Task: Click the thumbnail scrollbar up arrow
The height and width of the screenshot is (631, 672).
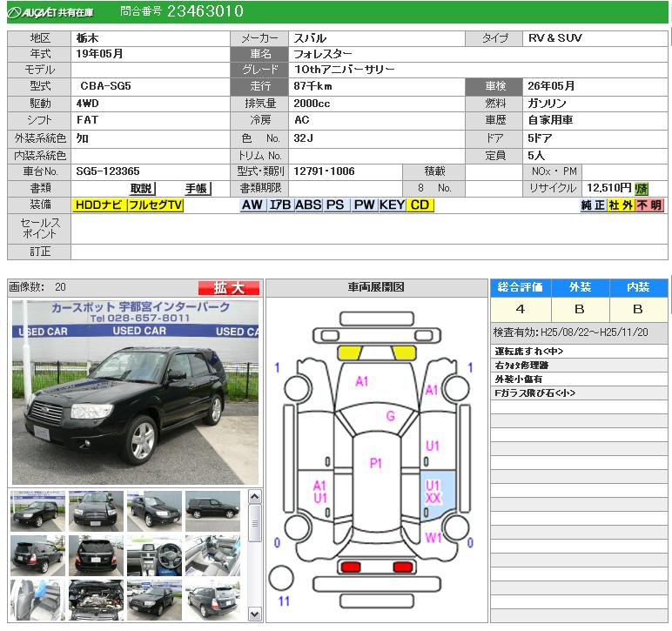Action: point(254,497)
